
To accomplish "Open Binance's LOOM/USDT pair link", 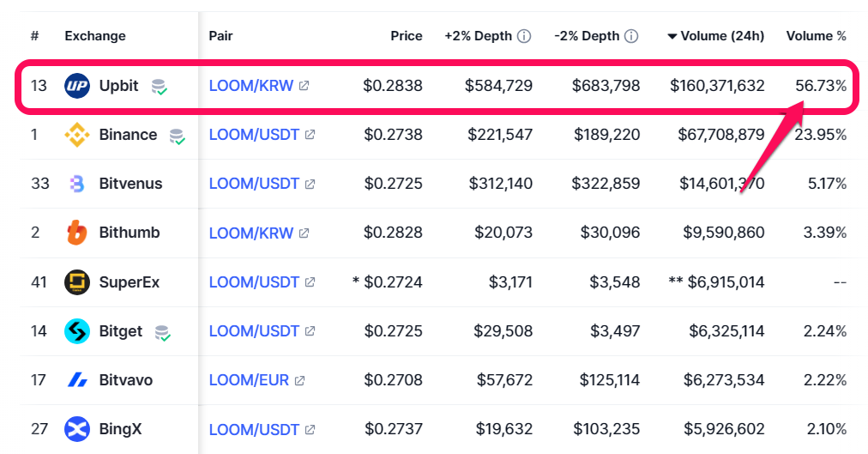I will (254, 135).
